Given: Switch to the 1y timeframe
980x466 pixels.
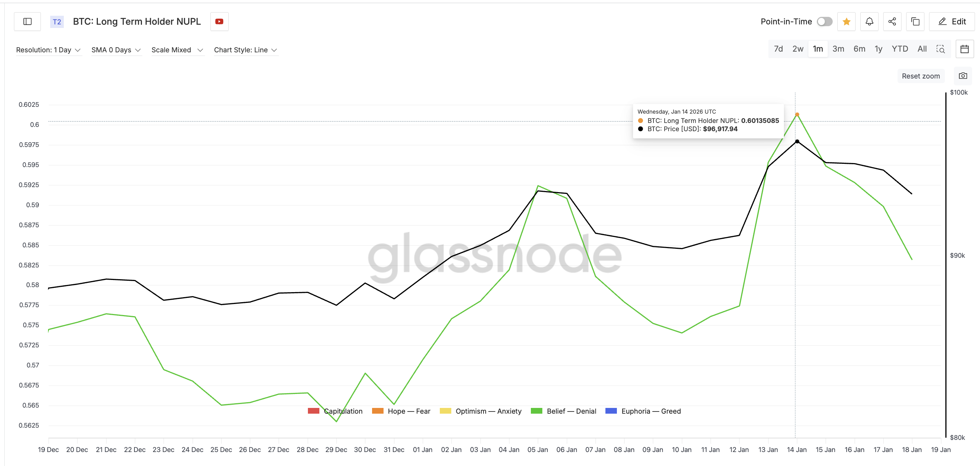Looking at the screenshot, I should pyautogui.click(x=879, y=49).
